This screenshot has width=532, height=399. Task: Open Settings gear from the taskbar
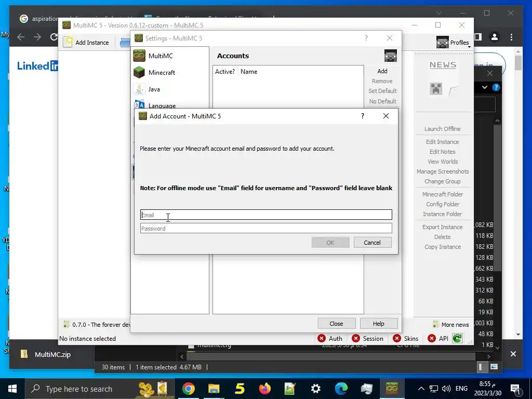[x=315, y=389]
